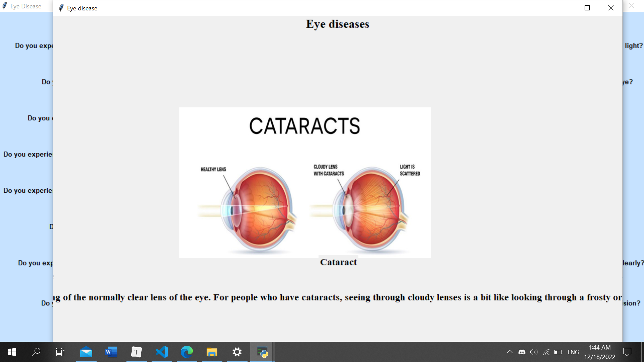Screen dimensions: 644x362
Task: Select the running Python app taskbar icon
Action: click(x=262, y=352)
